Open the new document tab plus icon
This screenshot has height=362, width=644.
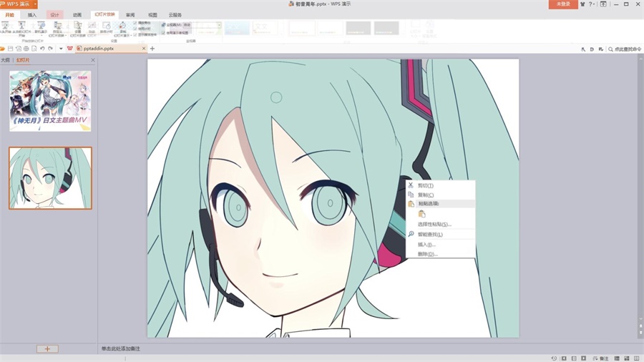tap(152, 49)
